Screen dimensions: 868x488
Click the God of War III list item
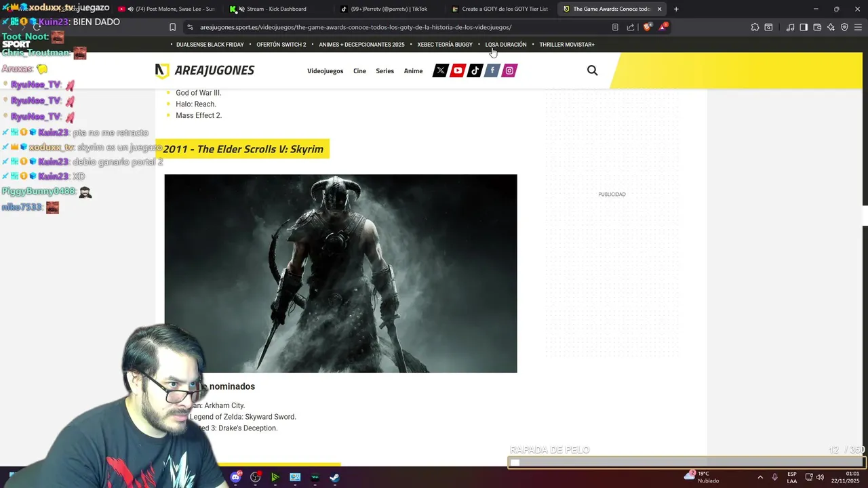click(199, 93)
